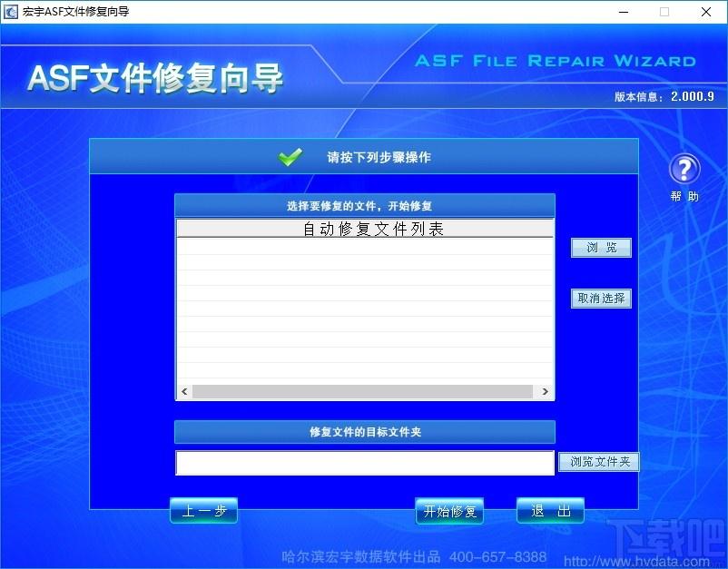Click the green checkmark icon
This screenshot has width=728, height=569.
tap(290, 157)
